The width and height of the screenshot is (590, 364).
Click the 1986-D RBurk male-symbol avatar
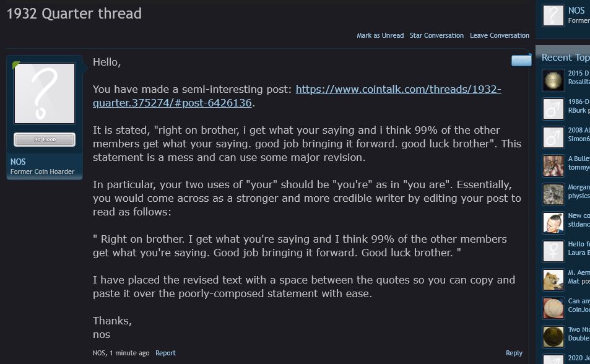pyautogui.click(x=553, y=109)
